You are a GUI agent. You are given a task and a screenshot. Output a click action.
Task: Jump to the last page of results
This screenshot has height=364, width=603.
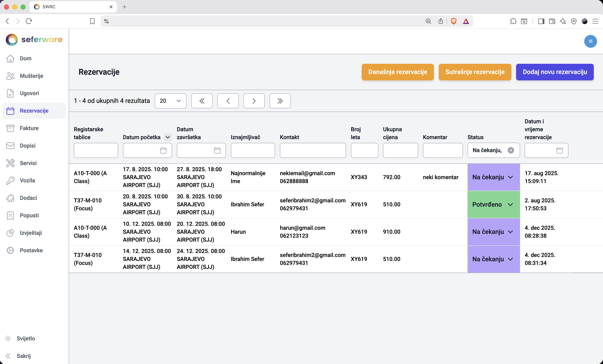tap(280, 101)
